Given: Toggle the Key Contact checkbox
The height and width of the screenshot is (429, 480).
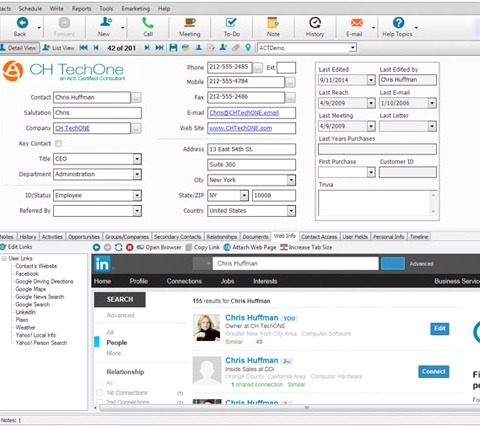Looking at the screenshot, I should [58, 143].
